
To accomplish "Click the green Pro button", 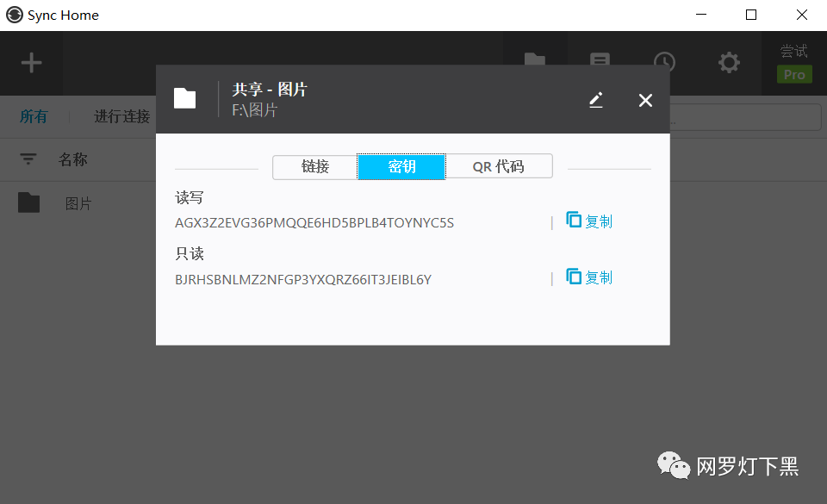I will 794,74.
